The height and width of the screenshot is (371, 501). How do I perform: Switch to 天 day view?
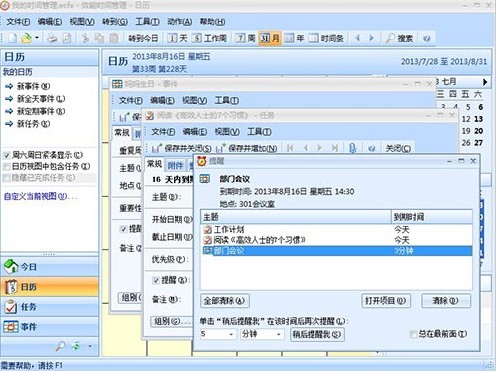point(177,38)
